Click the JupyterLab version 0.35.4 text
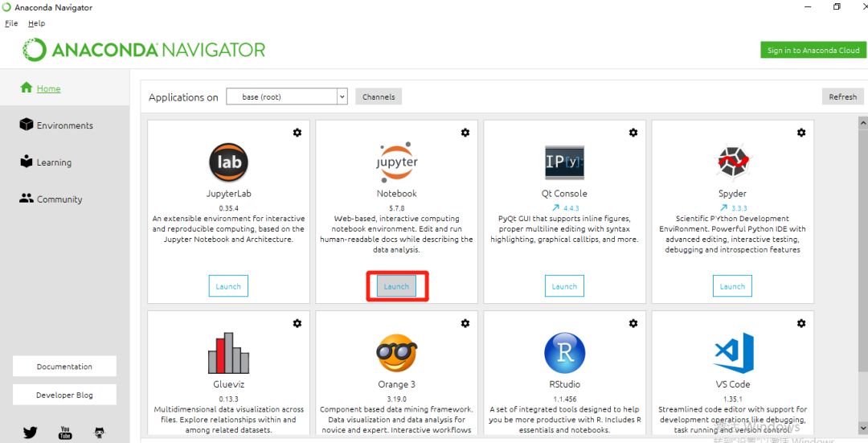 [x=228, y=208]
